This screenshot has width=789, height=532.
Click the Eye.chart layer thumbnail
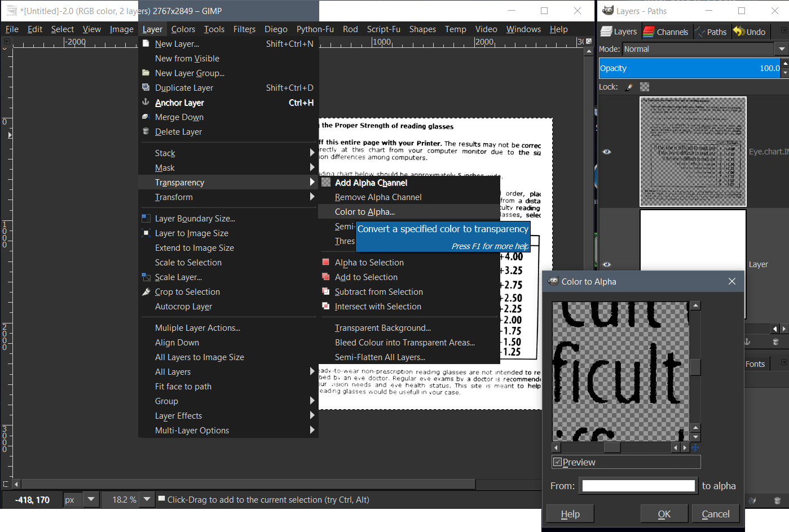693,152
